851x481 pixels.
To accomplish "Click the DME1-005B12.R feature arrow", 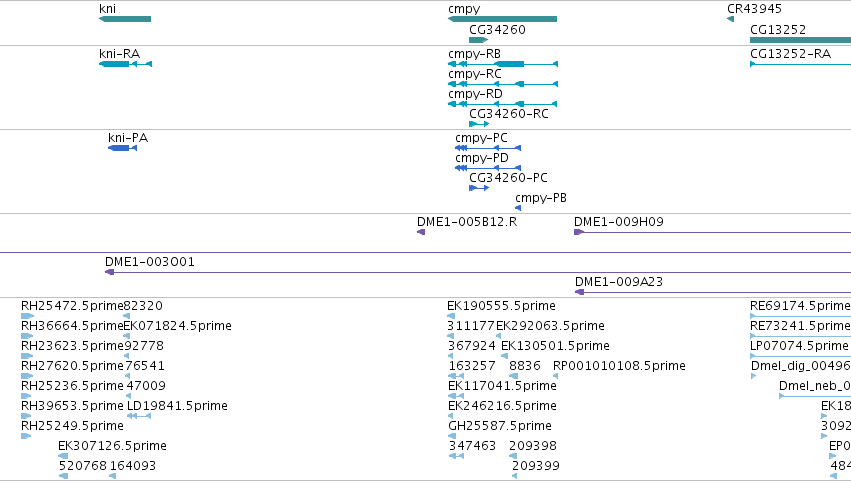I will pyautogui.click(x=421, y=232).
